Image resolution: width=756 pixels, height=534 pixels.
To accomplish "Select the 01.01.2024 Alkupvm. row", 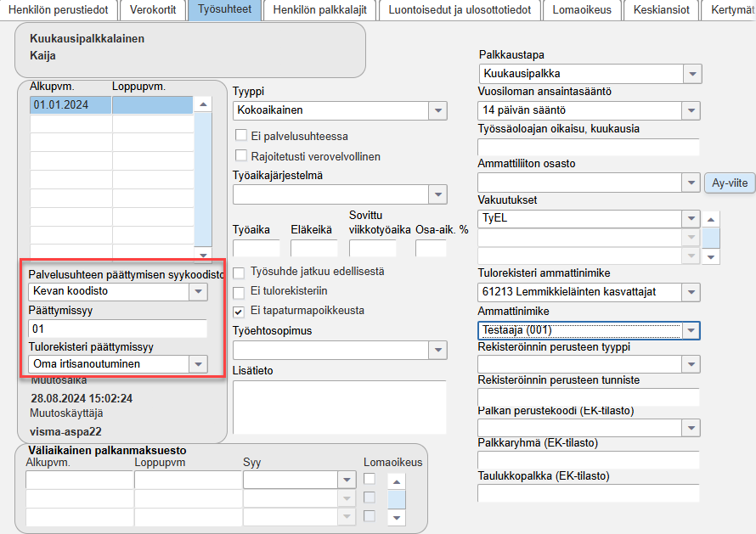I will (71, 105).
